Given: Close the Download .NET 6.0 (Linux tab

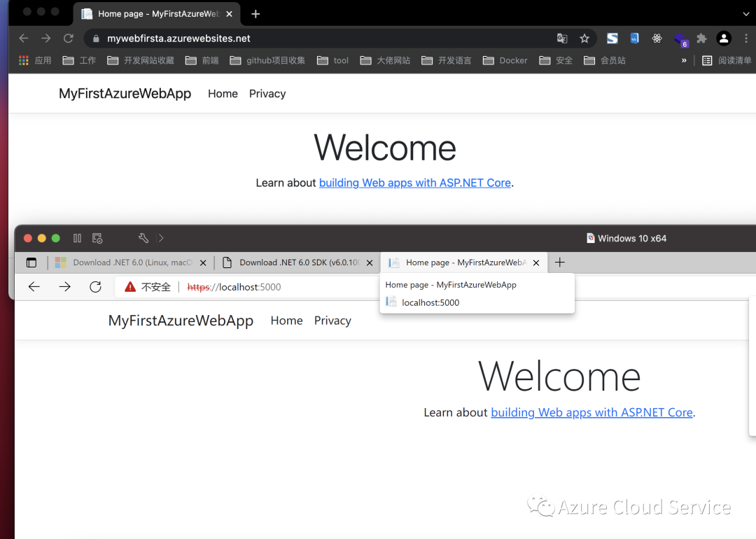Looking at the screenshot, I should tap(204, 262).
